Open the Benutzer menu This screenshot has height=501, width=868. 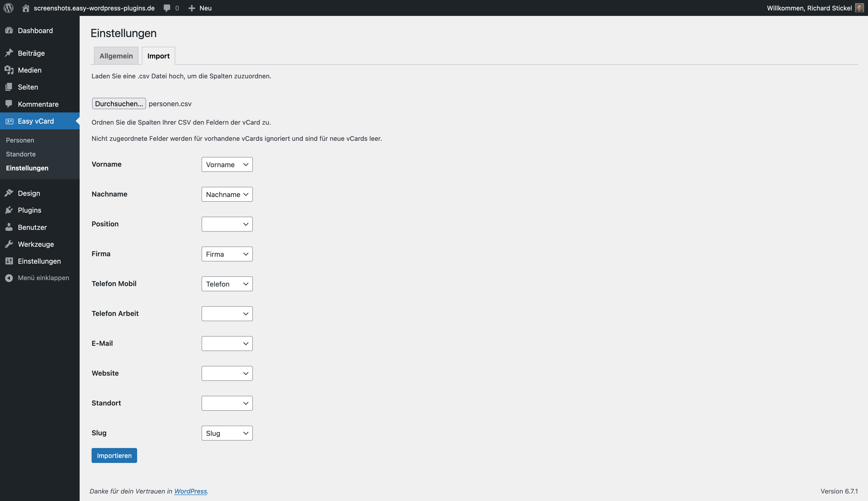40,227
